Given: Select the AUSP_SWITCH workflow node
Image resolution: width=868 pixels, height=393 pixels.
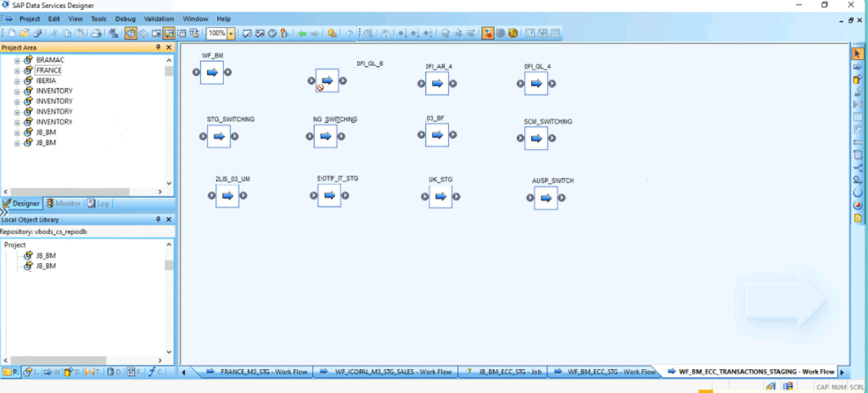Looking at the screenshot, I should (546, 197).
